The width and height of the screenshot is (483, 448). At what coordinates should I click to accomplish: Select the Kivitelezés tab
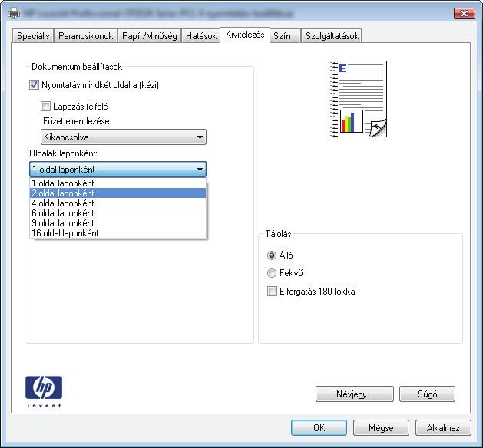(245, 35)
